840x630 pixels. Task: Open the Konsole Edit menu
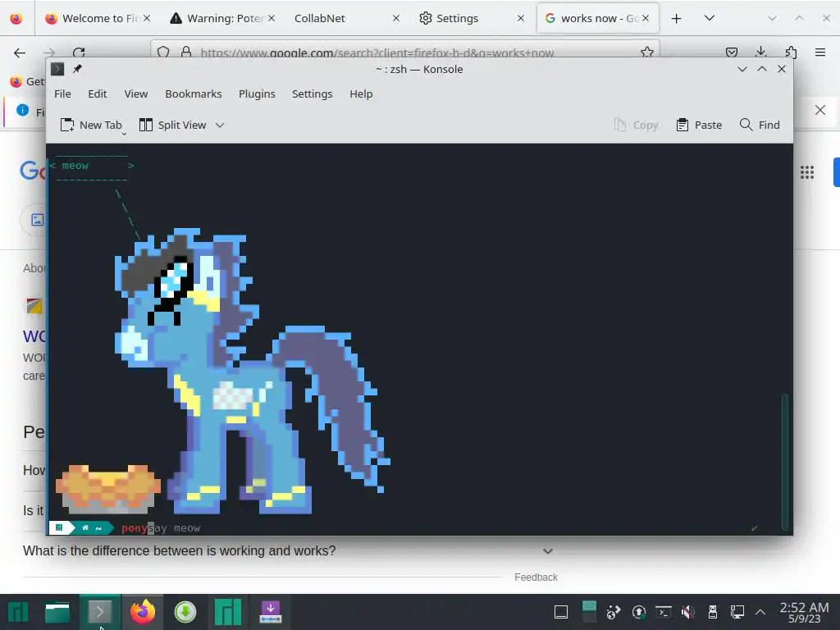98,94
